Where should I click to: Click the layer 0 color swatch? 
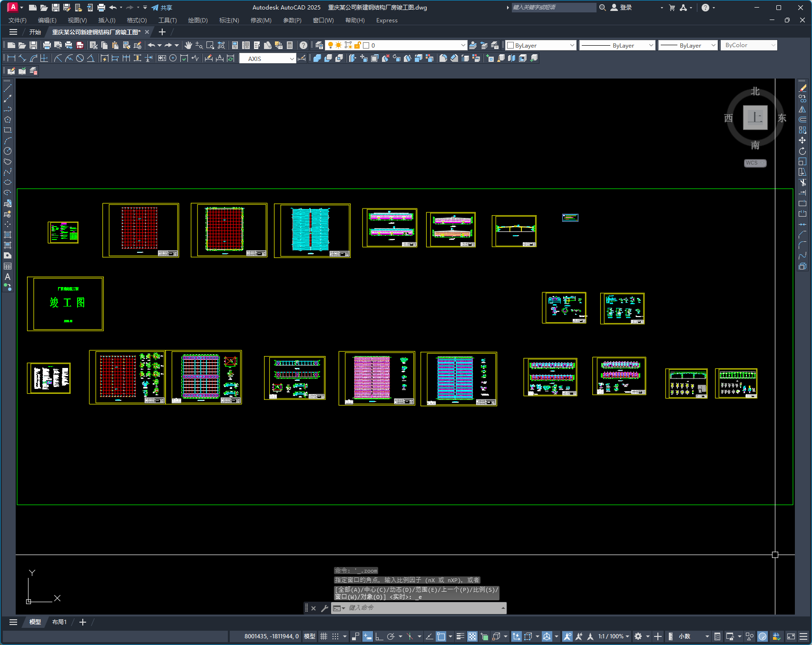(366, 45)
